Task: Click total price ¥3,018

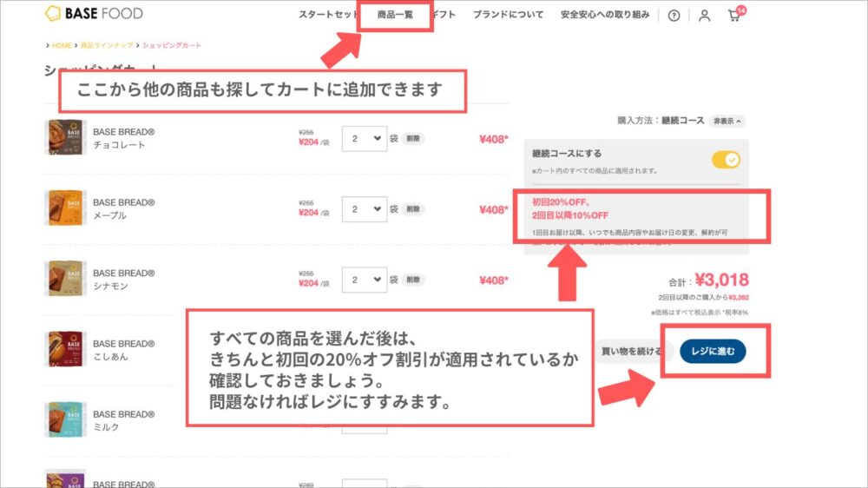Action: tap(722, 280)
